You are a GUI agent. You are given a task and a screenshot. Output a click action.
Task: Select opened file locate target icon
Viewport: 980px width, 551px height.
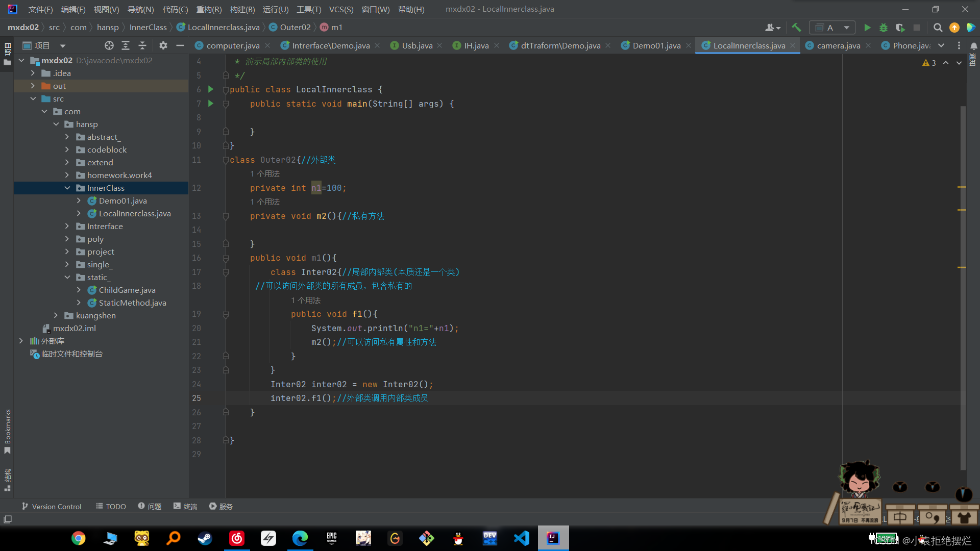click(x=109, y=46)
